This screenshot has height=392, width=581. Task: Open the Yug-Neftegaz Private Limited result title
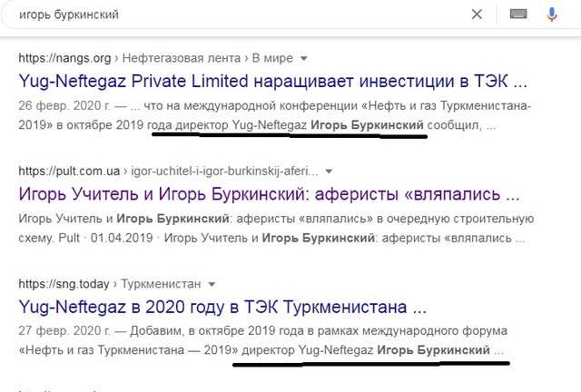coord(272,81)
